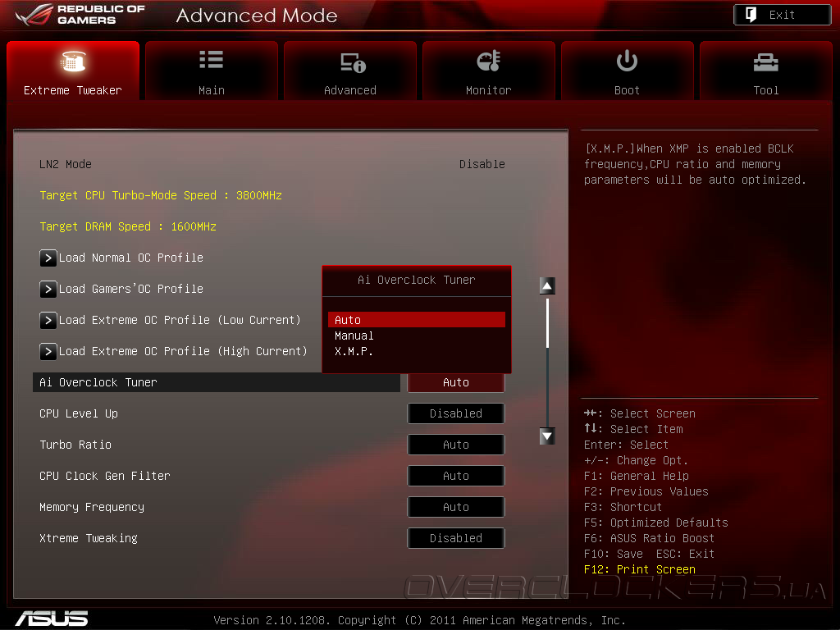Image resolution: width=840 pixels, height=630 pixels.
Task: Click the Extreme Tweaker chip icon
Action: click(72, 61)
